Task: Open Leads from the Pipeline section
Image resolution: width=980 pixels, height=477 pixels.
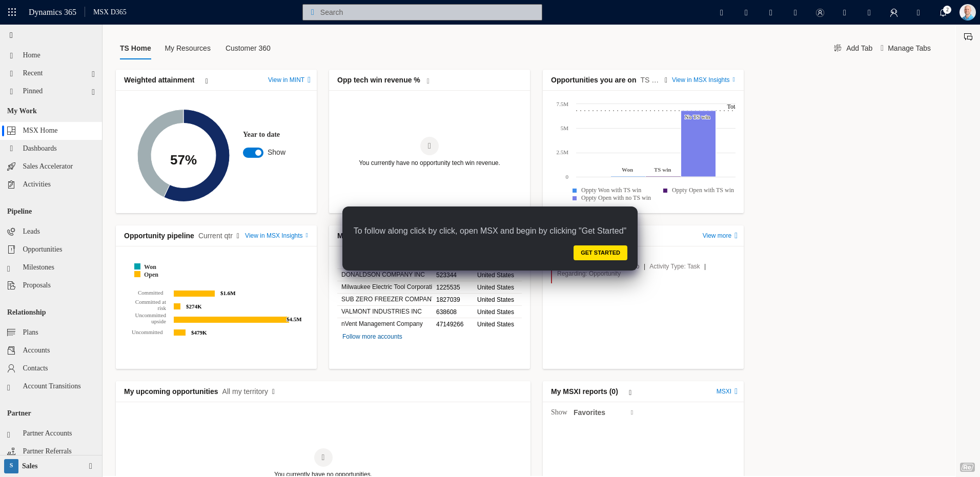Action: point(31,231)
